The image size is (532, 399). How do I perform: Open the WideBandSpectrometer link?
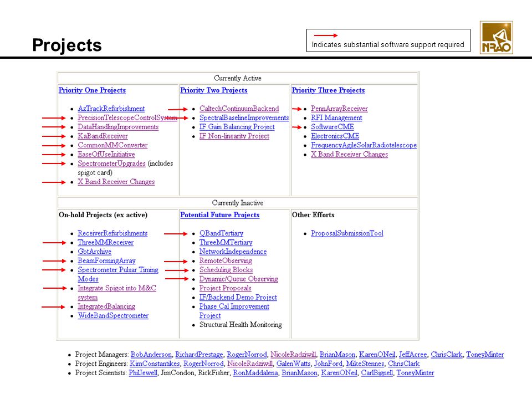coord(113,316)
